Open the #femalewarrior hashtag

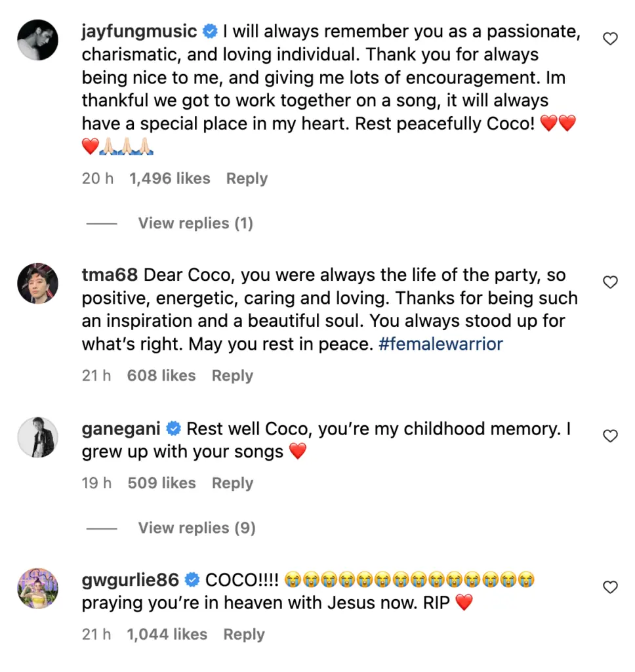click(441, 344)
